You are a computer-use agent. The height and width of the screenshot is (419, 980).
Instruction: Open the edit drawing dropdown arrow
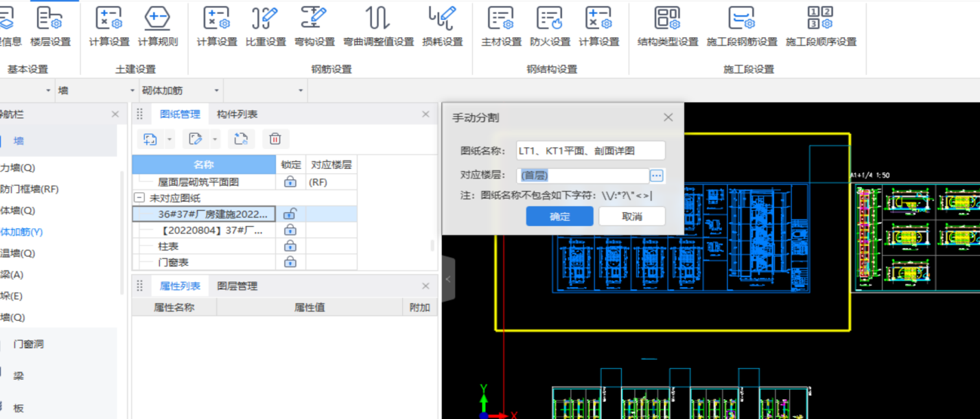pyautogui.click(x=215, y=139)
